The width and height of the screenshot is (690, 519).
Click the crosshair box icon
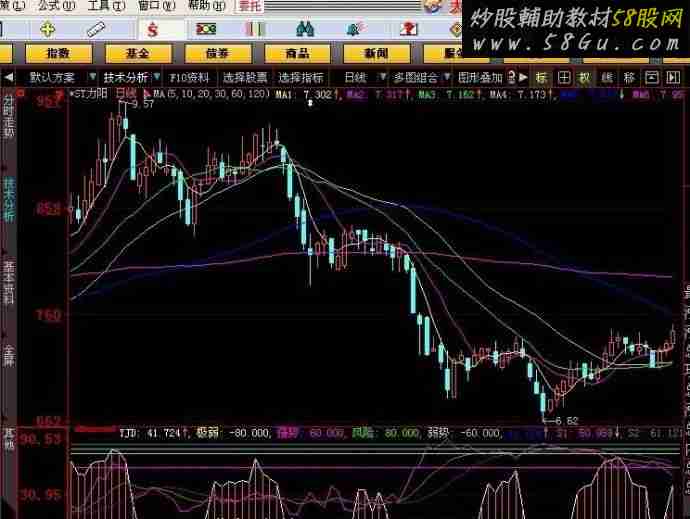[564, 77]
